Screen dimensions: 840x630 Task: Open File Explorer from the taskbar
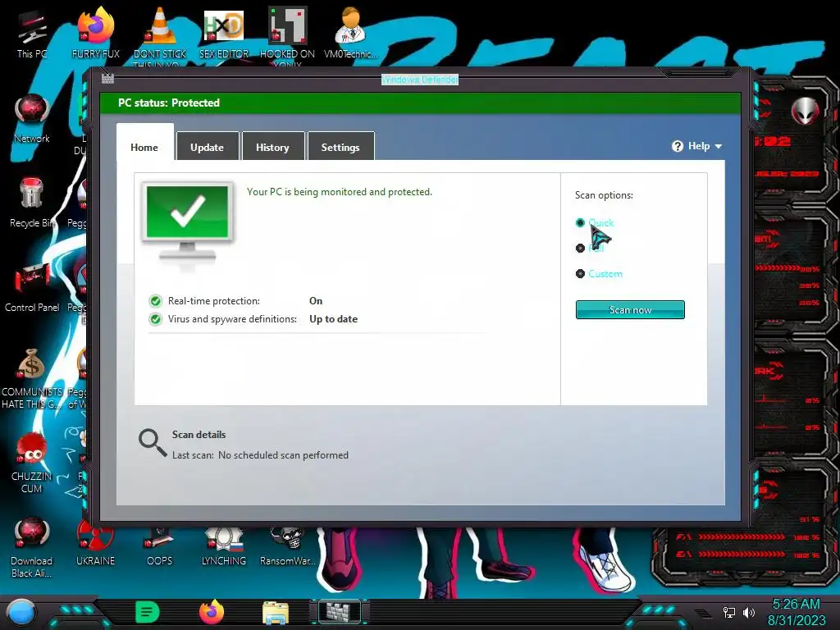click(276, 613)
